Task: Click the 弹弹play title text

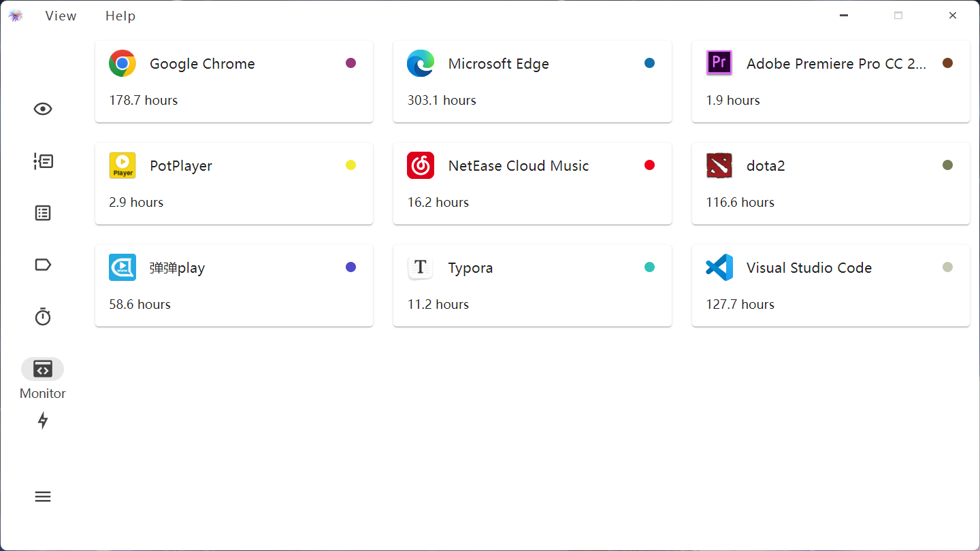Action: (x=177, y=268)
